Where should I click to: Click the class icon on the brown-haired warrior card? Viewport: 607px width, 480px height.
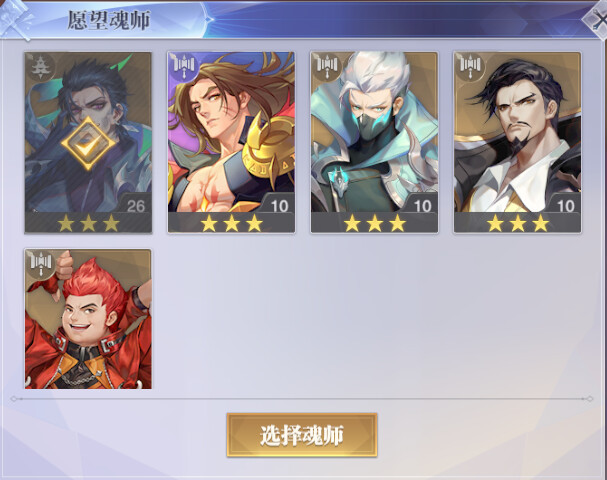tap(183, 65)
